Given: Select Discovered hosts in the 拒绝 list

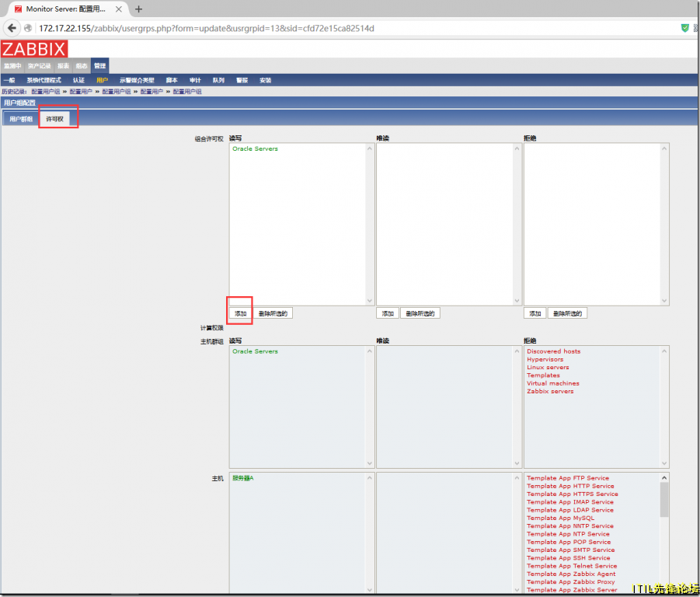Looking at the screenshot, I should 554,351.
